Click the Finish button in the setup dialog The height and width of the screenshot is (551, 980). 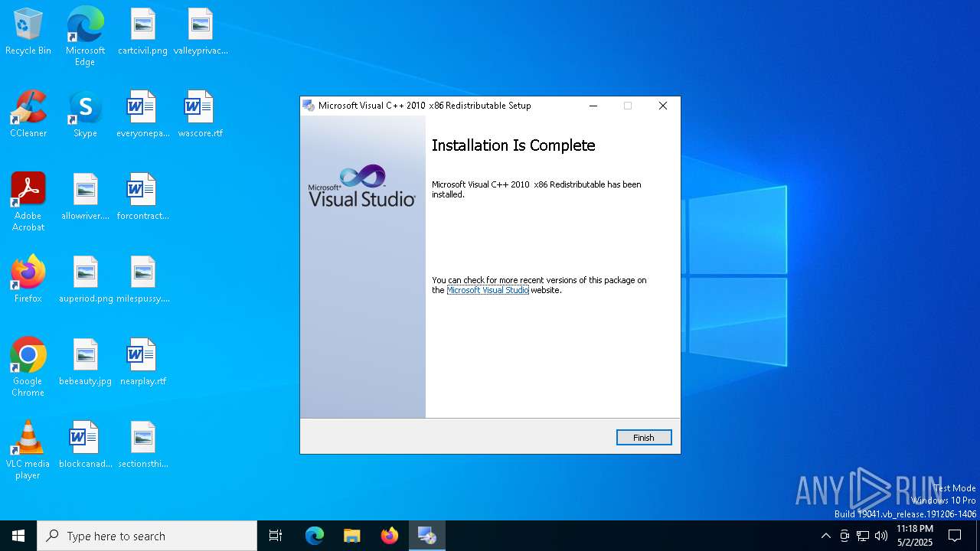[644, 438]
